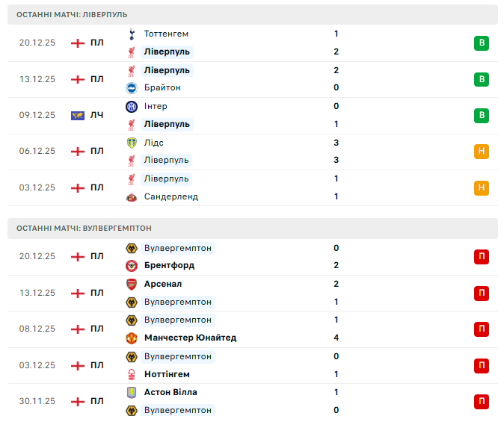Open the Манчестер Юнайтед team link

tap(190, 338)
